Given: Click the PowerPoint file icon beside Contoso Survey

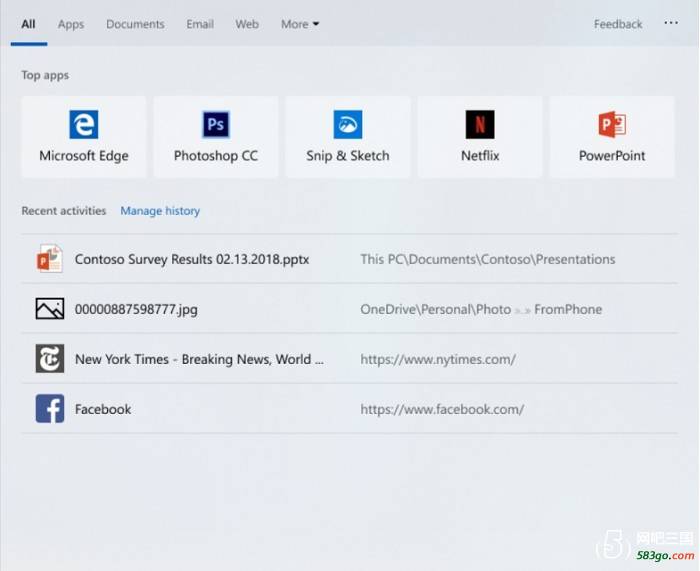Looking at the screenshot, I should [x=50, y=258].
